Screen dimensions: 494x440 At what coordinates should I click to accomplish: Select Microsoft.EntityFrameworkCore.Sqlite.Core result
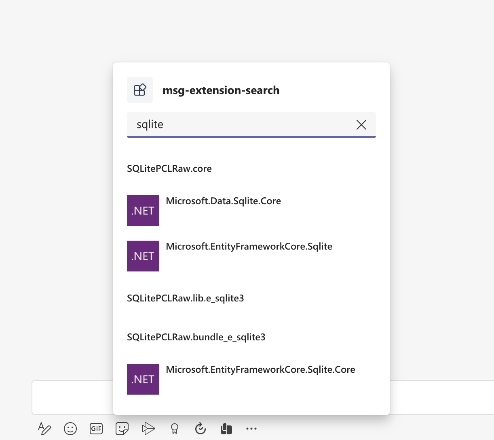pyautogui.click(x=251, y=379)
